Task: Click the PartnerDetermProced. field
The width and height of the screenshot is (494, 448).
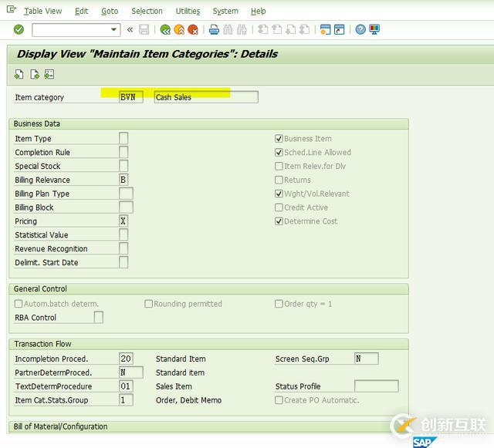Action: [x=131, y=372]
